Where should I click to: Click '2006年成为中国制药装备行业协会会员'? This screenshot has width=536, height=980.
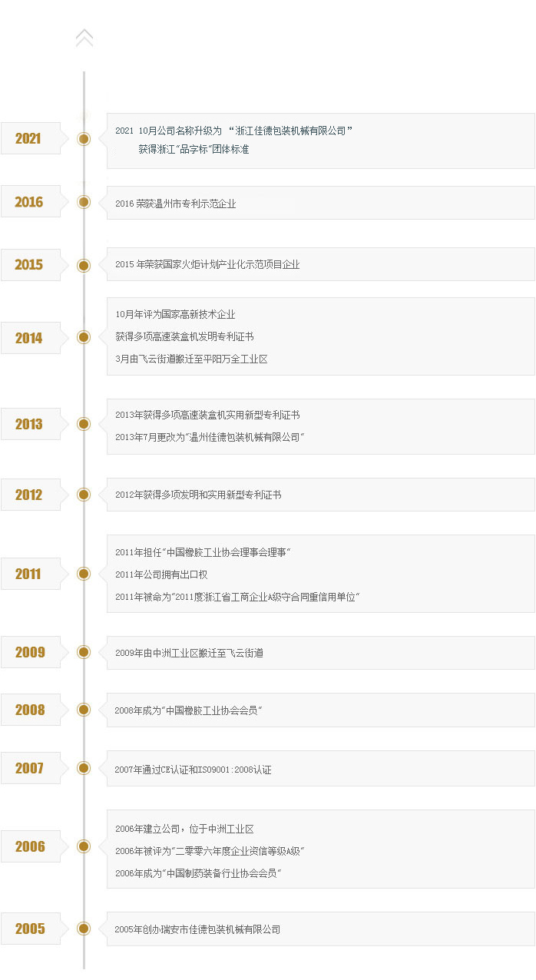[x=199, y=873]
